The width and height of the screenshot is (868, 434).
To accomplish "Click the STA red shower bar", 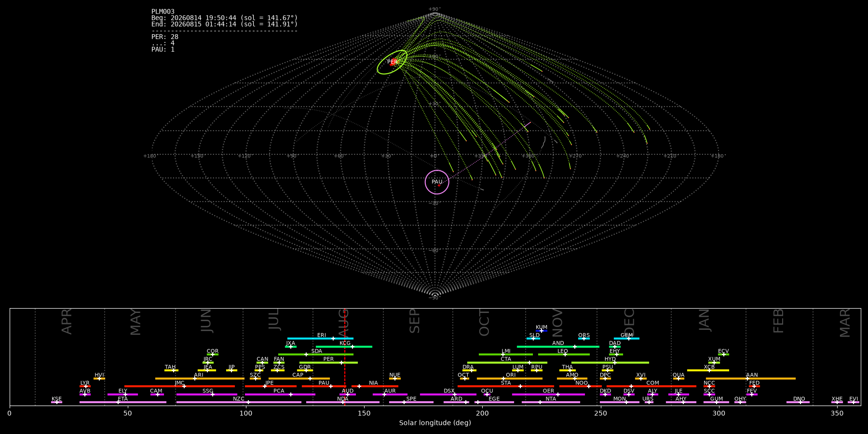I will point(506,386).
